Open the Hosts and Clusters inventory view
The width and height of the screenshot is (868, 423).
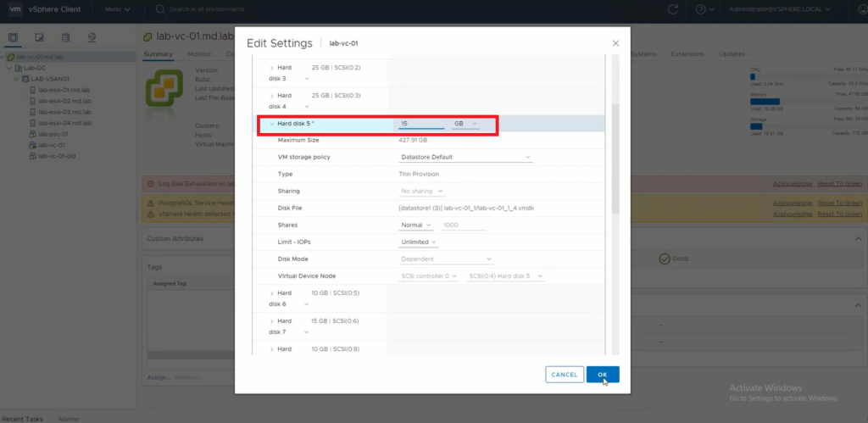click(x=13, y=38)
